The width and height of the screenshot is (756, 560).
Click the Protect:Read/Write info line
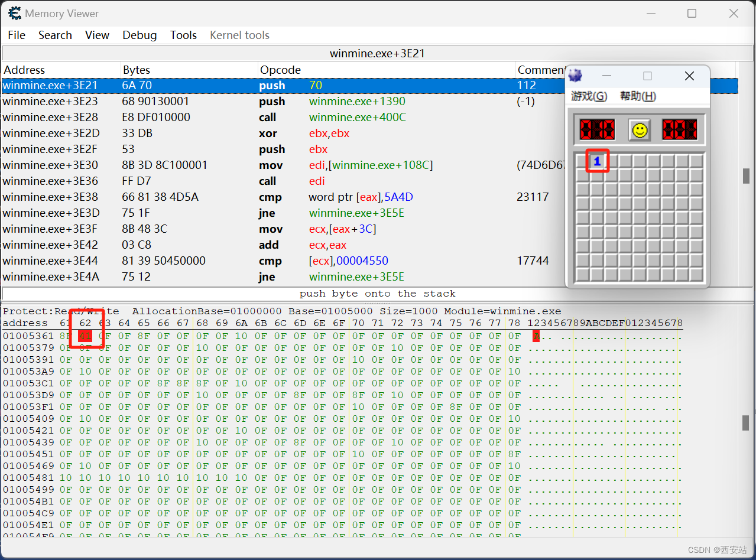click(x=282, y=311)
